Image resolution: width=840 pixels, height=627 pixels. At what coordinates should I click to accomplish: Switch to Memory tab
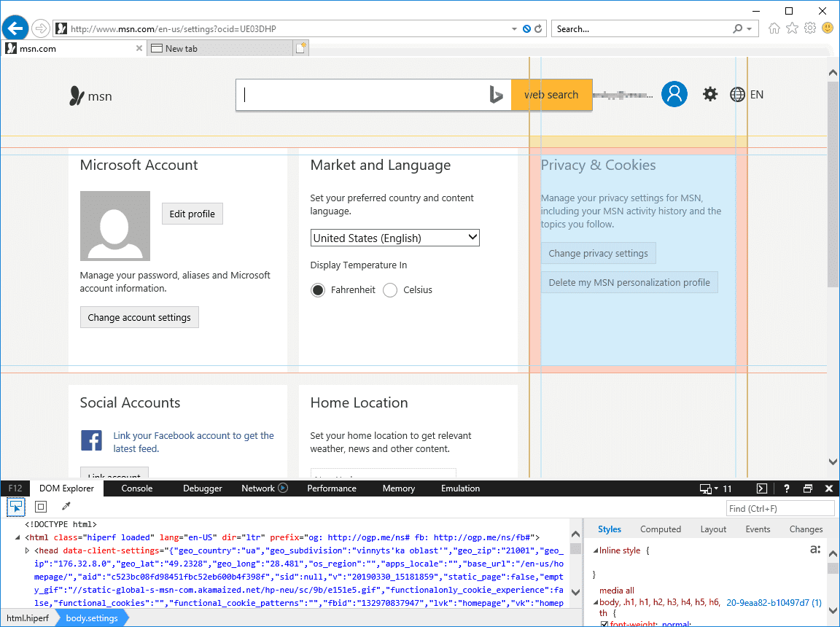[x=399, y=488]
